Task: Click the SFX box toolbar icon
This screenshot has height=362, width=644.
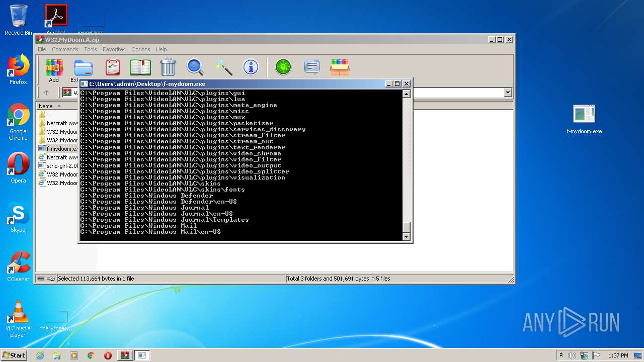Action: point(340,67)
